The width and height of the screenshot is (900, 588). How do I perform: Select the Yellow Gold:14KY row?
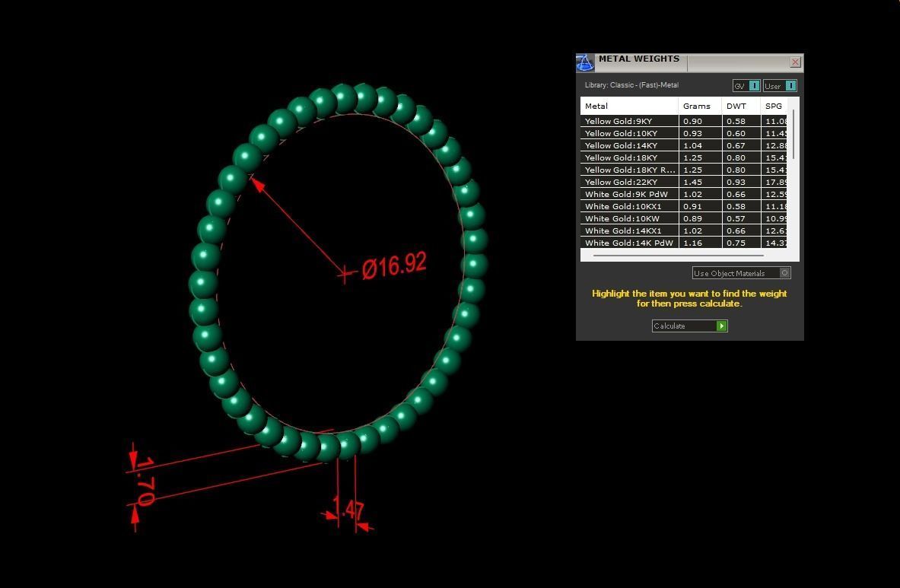[x=683, y=145]
